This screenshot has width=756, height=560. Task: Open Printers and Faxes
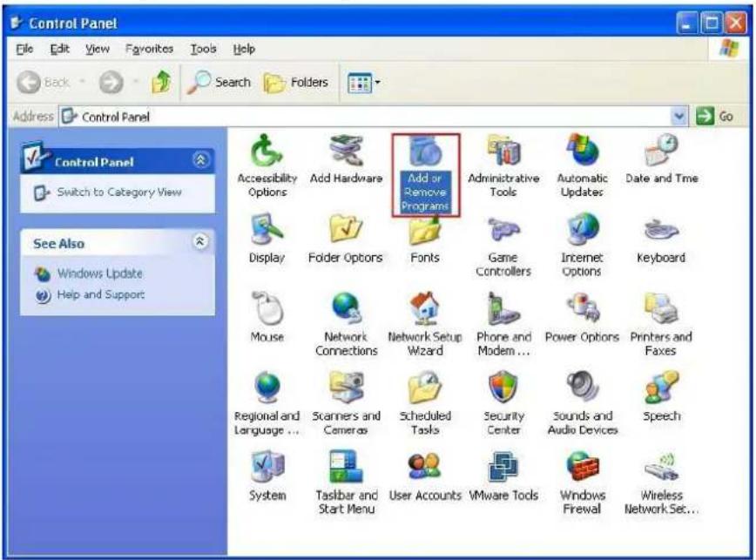coord(660,324)
